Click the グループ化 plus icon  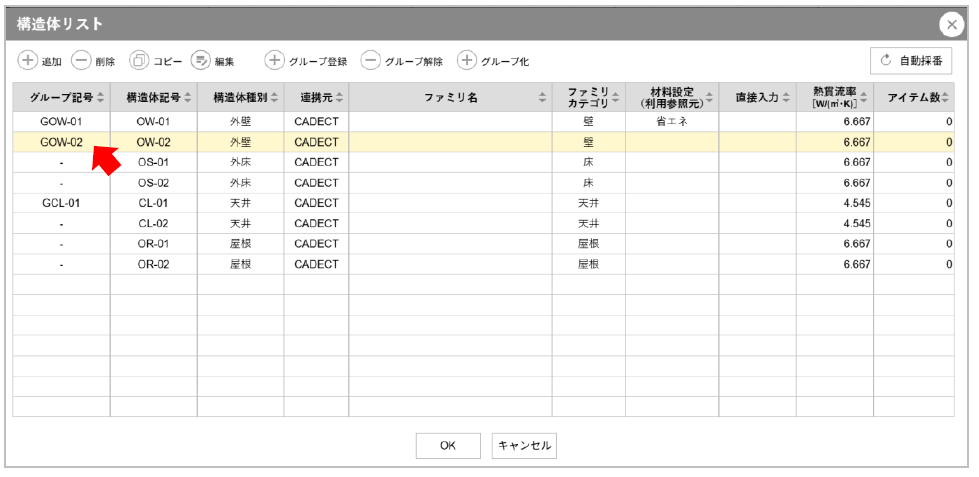(x=466, y=61)
